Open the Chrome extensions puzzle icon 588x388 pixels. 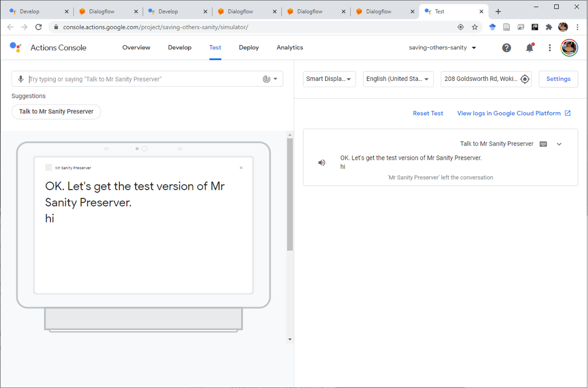tap(549, 27)
